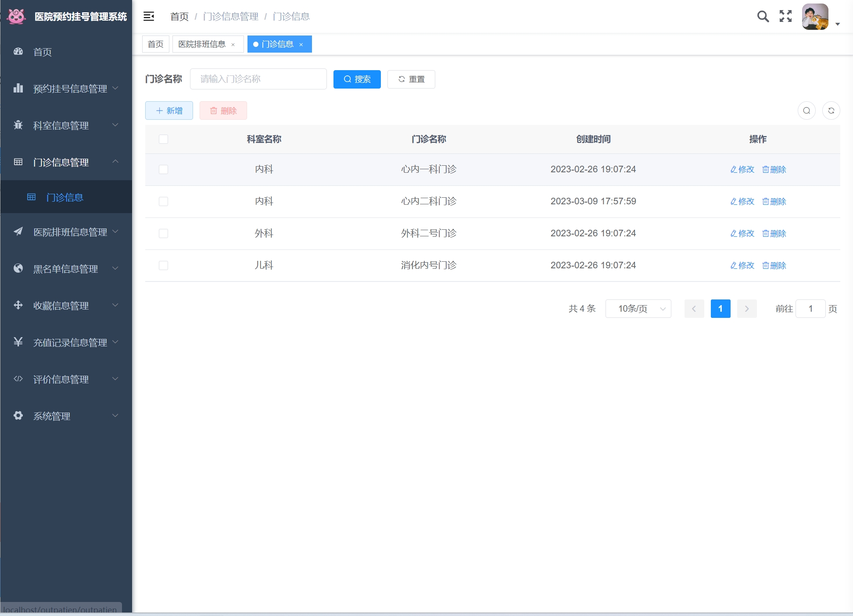Select the active 门诊信息 tab
This screenshot has width=853, height=616.
tap(280, 44)
